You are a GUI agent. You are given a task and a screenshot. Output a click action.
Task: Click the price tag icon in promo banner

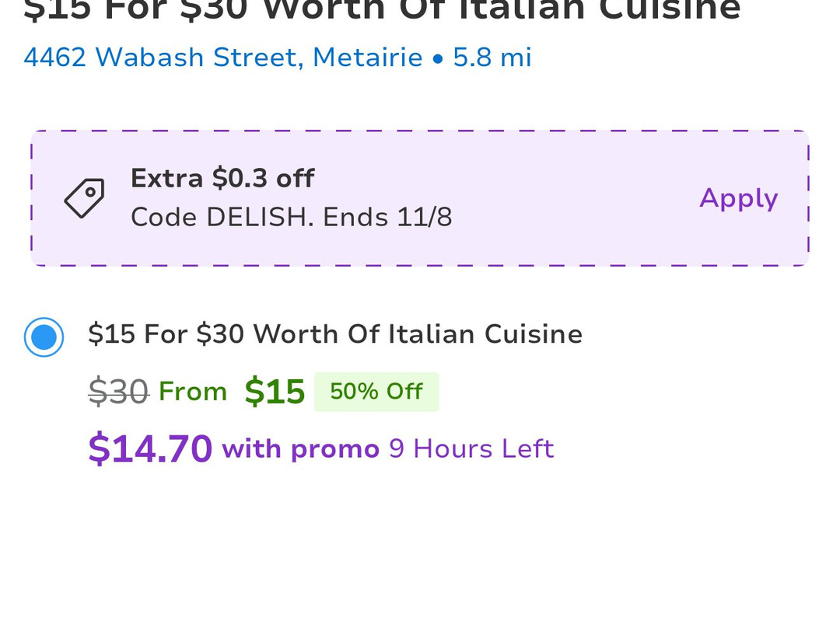(x=84, y=198)
